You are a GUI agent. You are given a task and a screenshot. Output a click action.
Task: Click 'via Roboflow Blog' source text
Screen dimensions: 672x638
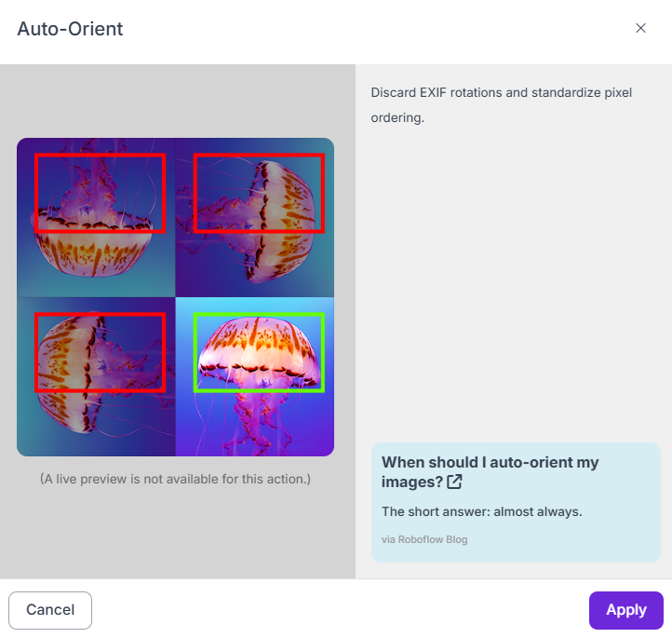(x=424, y=539)
